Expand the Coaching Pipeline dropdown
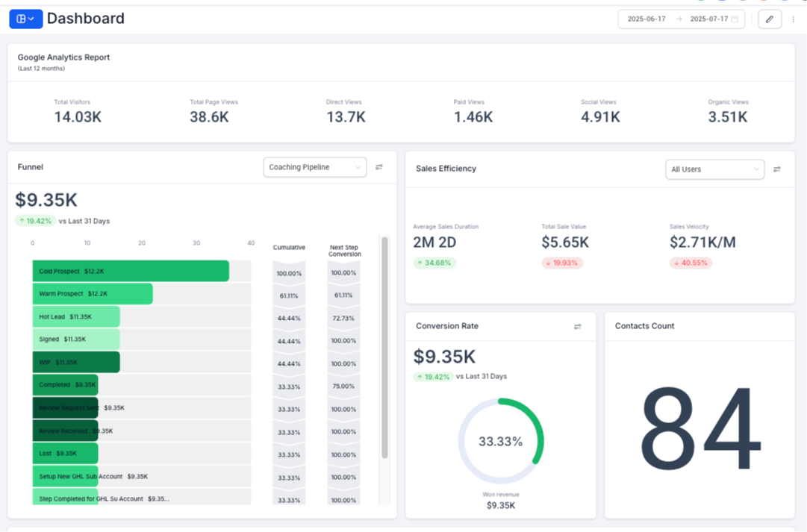Screen dimensions: 807x532 (x=314, y=168)
